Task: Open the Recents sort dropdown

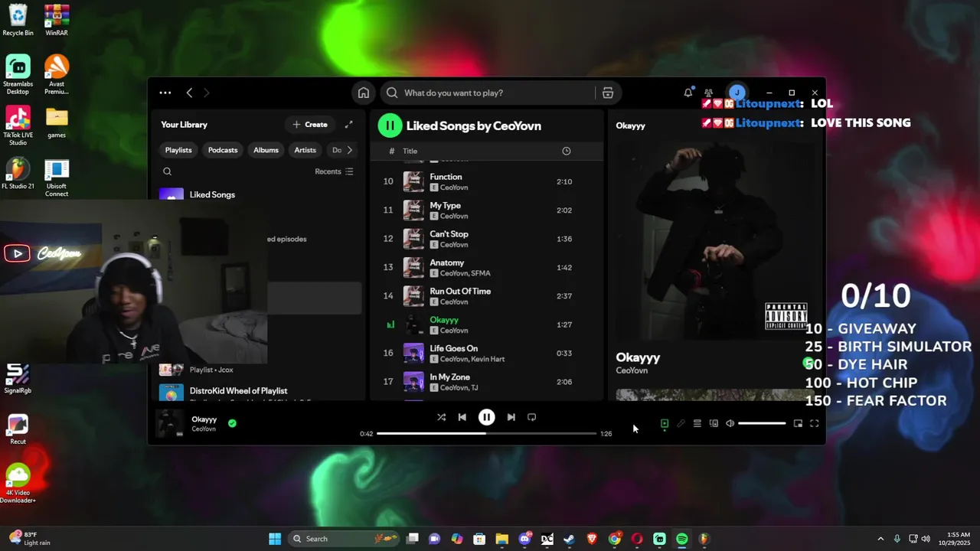Action: (x=334, y=171)
